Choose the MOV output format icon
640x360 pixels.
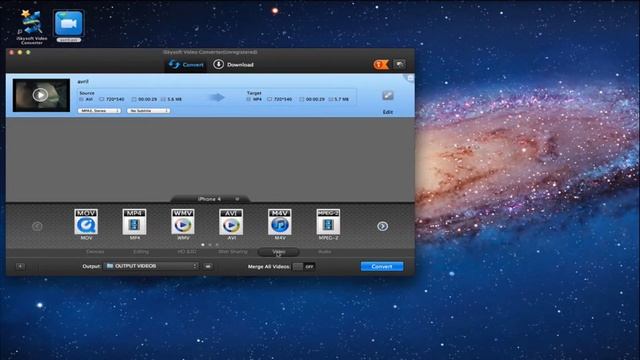coord(86,222)
